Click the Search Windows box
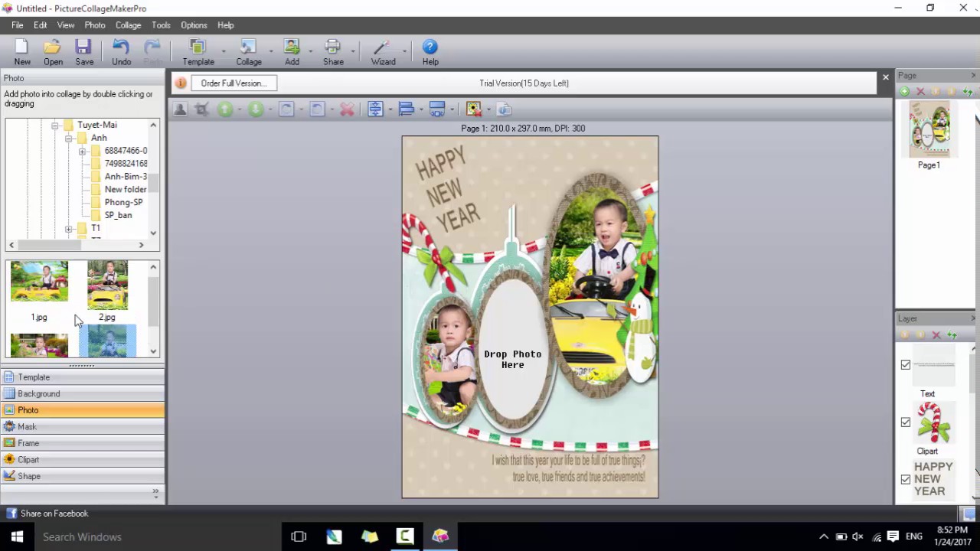The height and width of the screenshot is (551, 980). pos(157,536)
